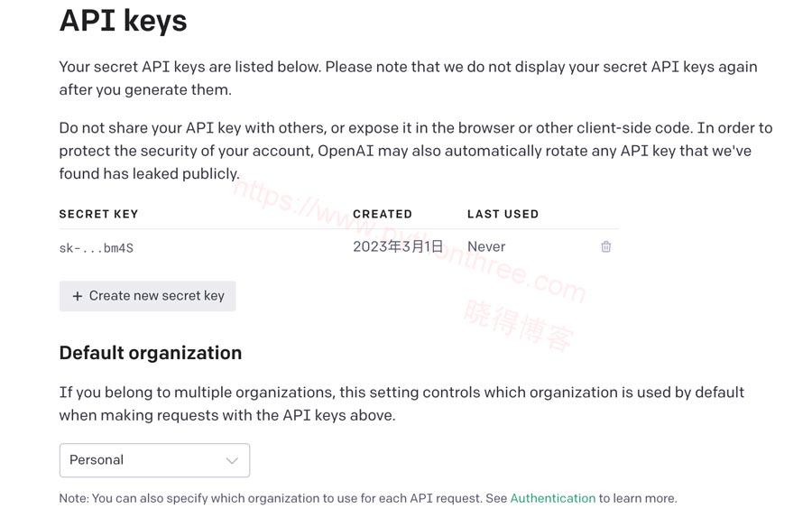
Task: Open the Personal organization dropdown
Action: pos(154,460)
